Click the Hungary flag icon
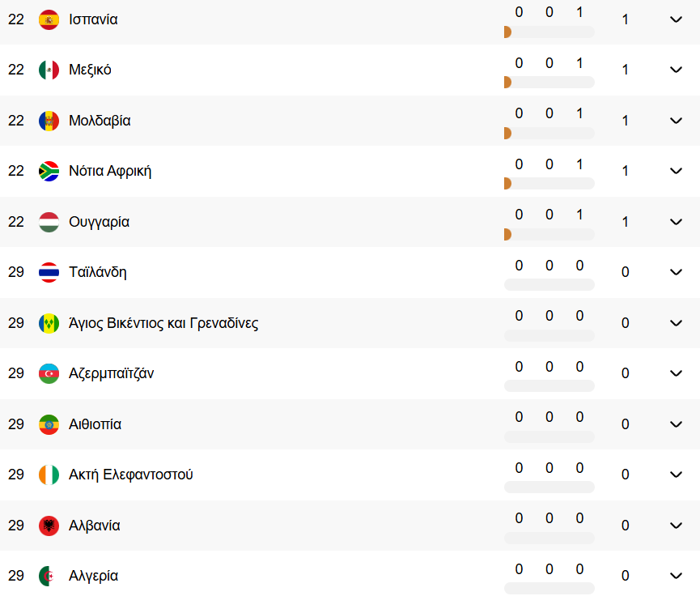This screenshot has height=596, width=700. 49,222
